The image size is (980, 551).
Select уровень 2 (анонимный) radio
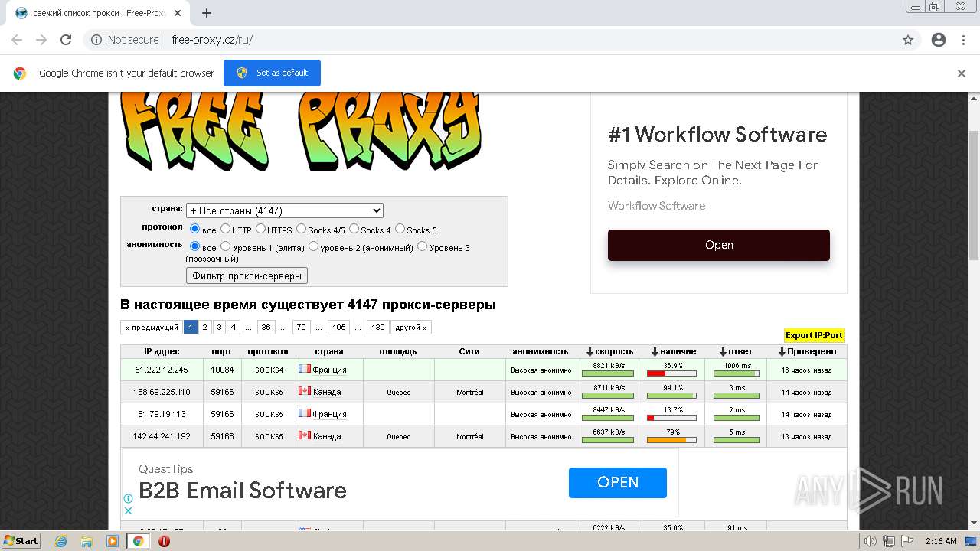pos(313,246)
